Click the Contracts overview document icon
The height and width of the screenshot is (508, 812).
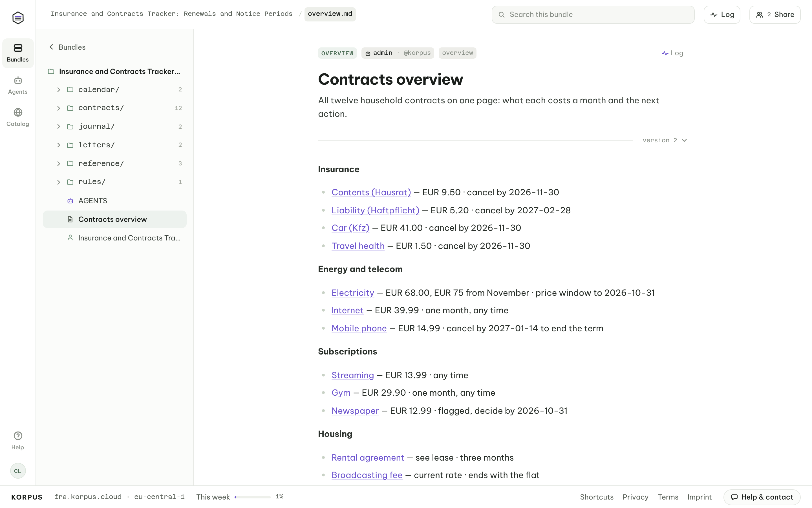[70, 219]
